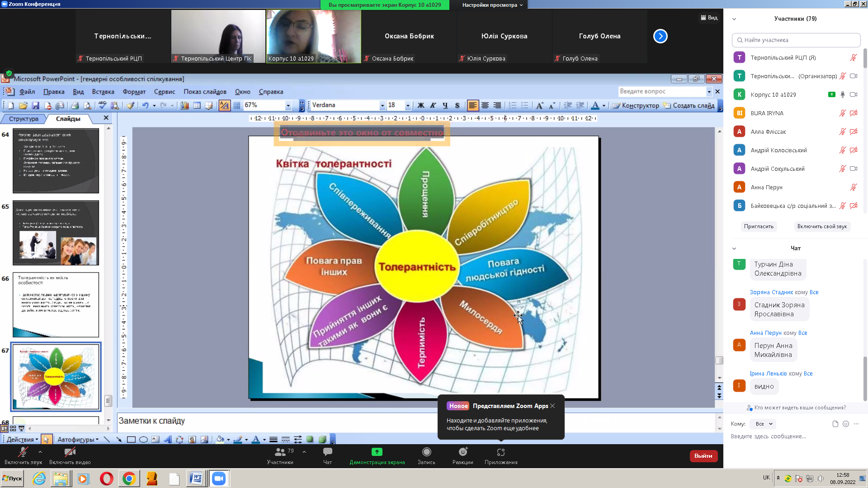Collapse the Участники panel section
This screenshot has height=488, width=868.
pos(734,19)
